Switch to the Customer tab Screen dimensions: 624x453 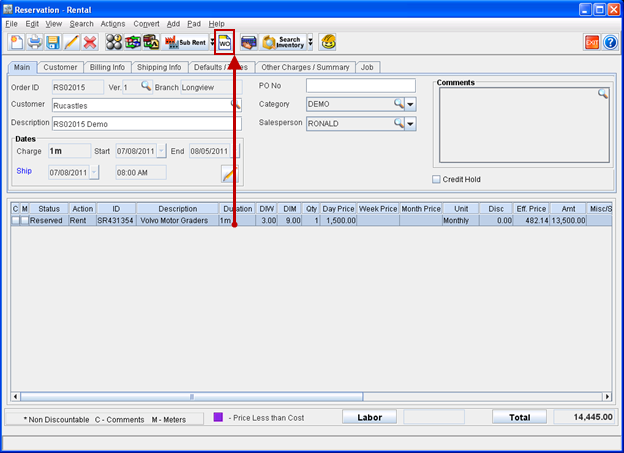60,67
